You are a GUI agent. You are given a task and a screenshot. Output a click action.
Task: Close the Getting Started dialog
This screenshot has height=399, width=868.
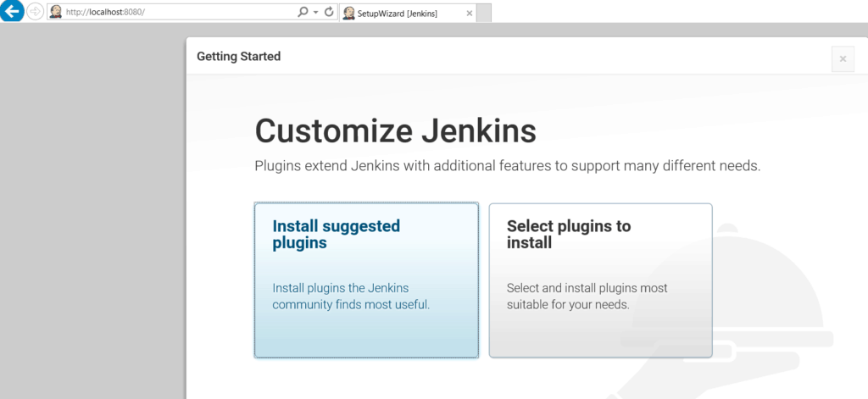point(843,59)
